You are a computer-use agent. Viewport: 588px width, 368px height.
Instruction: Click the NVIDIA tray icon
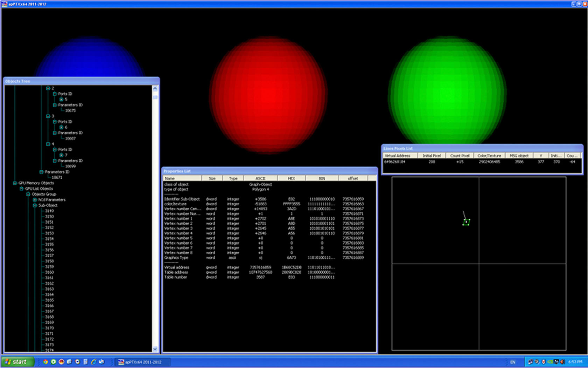click(550, 362)
